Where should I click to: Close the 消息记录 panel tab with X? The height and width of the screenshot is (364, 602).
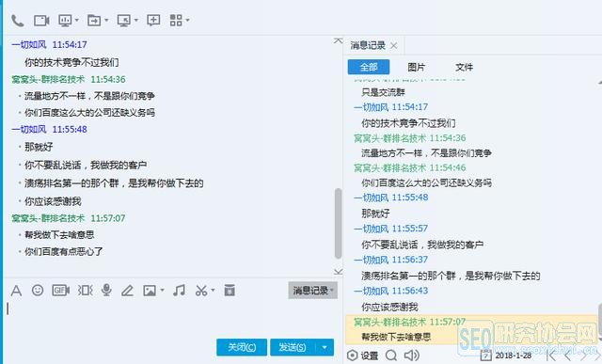tap(394, 46)
